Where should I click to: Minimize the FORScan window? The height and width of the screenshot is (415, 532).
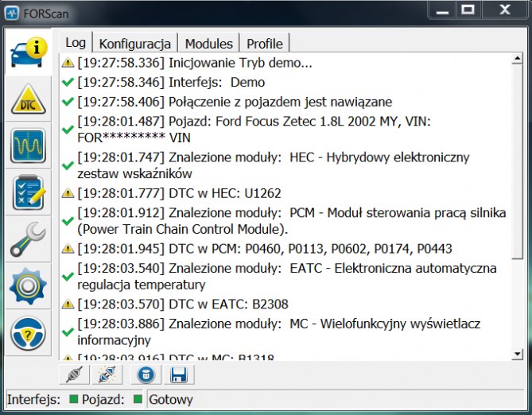(442, 10)
